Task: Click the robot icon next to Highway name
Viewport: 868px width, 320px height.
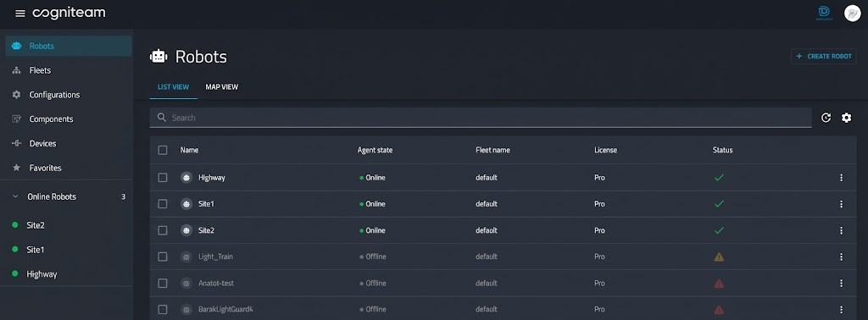Action: point(186,178)
